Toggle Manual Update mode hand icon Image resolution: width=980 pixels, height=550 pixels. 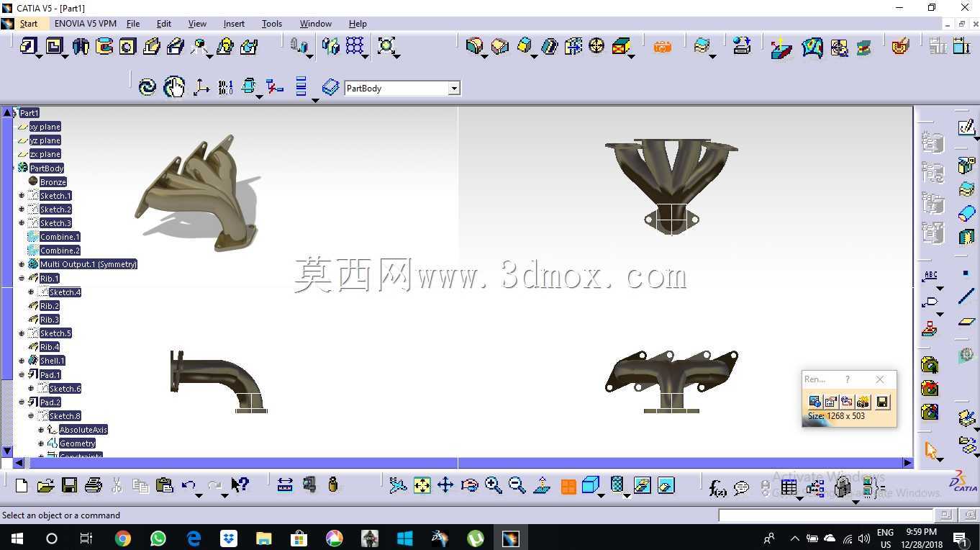pos(174,87)
